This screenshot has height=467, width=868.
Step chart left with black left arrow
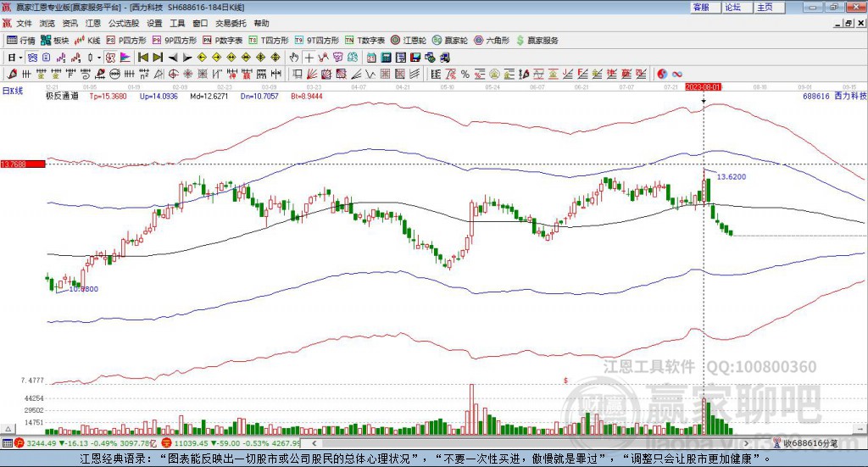coord(173,58)
